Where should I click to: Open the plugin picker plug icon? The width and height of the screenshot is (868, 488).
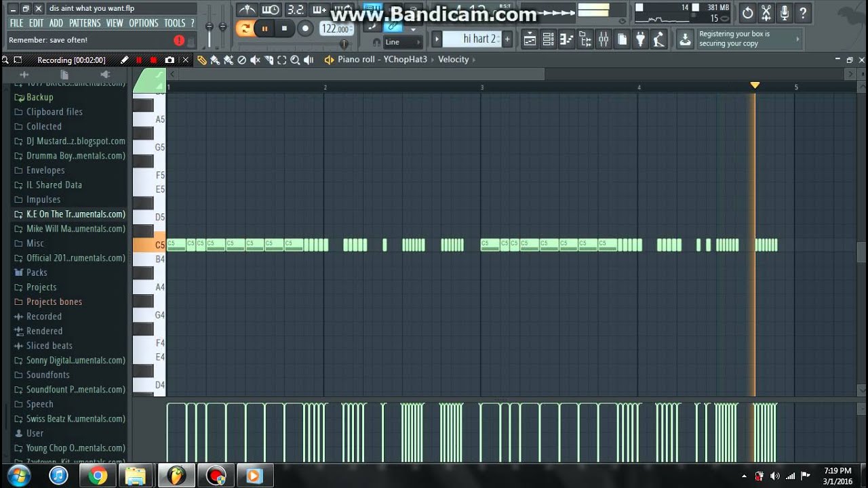pyautogui.click(x=640, y=39)
